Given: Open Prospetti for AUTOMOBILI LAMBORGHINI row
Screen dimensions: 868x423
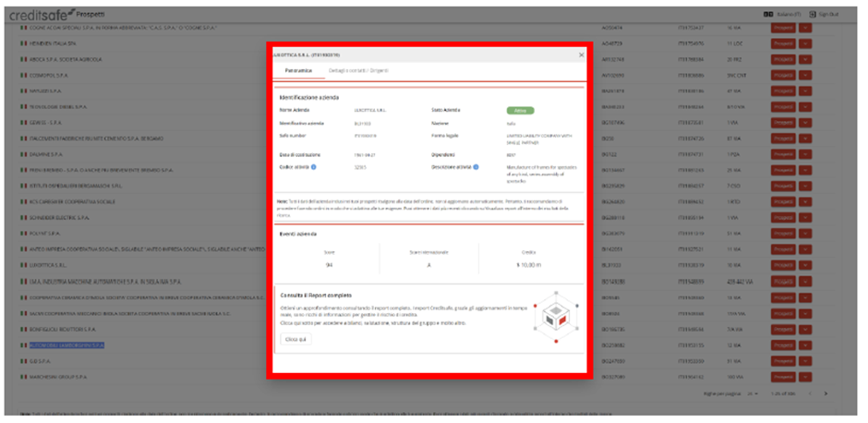Looking at the screenshot, I should [x=783, y=344].
